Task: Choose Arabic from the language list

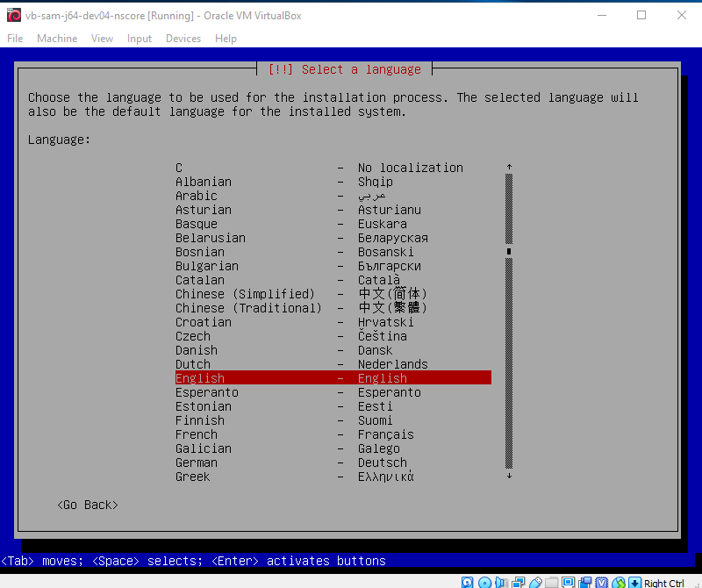Action: tap(333, 196)
